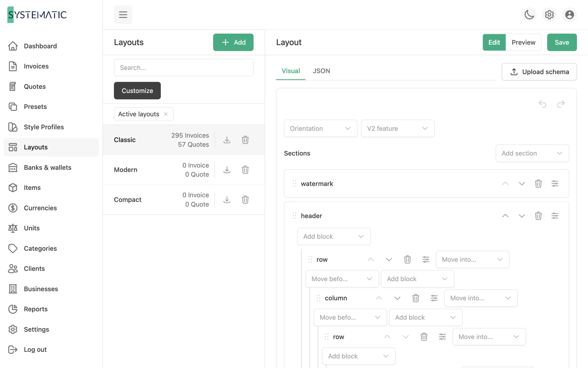
Task: Open settings sliders for watermark section
Action: coord(555,184)
